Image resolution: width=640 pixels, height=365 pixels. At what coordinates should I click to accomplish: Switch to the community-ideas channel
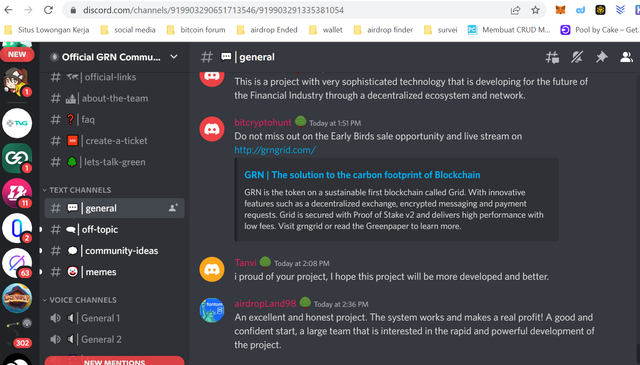tap(114, 251)
